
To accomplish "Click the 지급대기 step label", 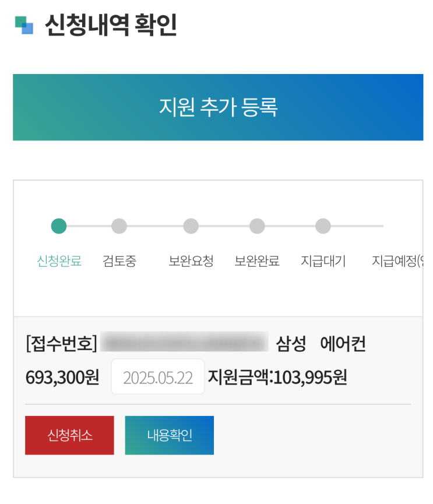I will (323, 261).
